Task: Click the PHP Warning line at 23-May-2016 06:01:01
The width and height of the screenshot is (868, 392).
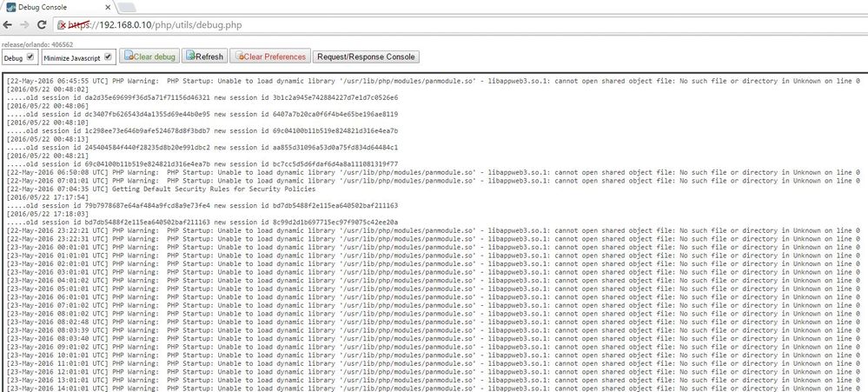Action: (433, 296)
